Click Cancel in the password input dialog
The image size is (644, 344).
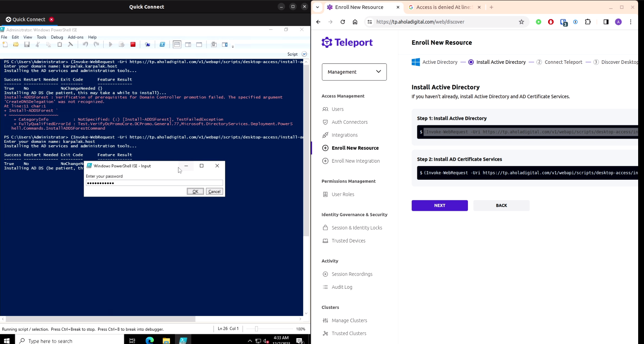point(214,191)
